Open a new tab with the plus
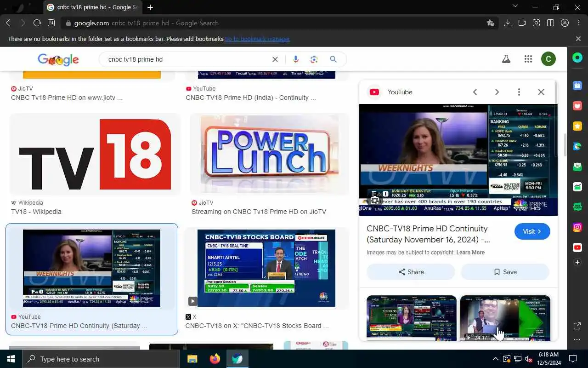 150,7
